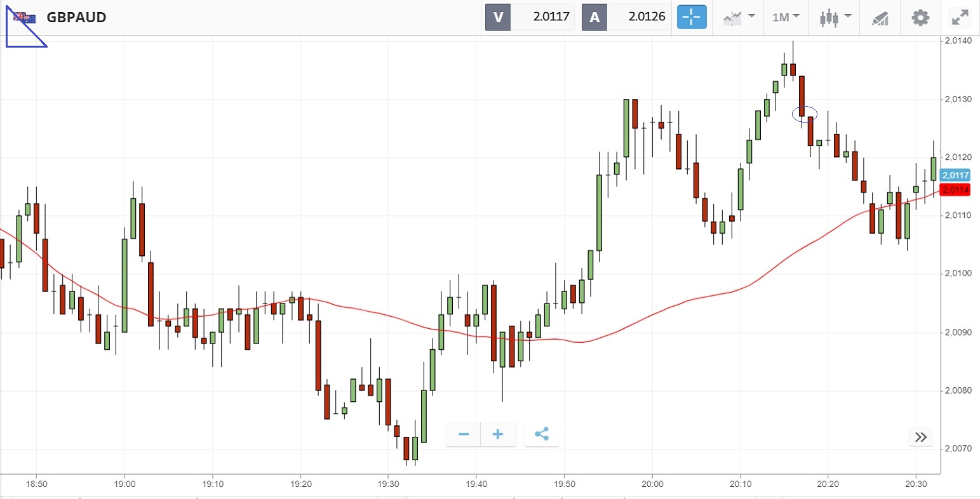Open the compare chart dropdown

coord(739,17)
